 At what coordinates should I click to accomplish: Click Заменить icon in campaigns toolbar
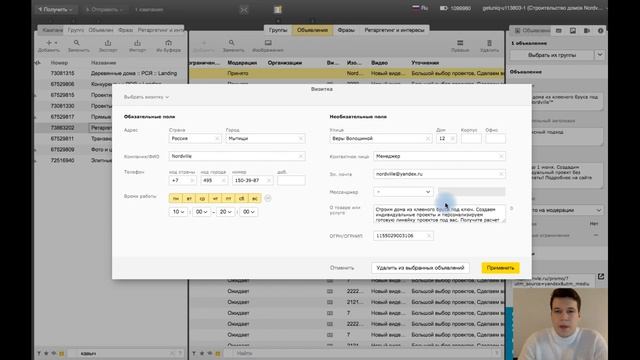point(77,43)
